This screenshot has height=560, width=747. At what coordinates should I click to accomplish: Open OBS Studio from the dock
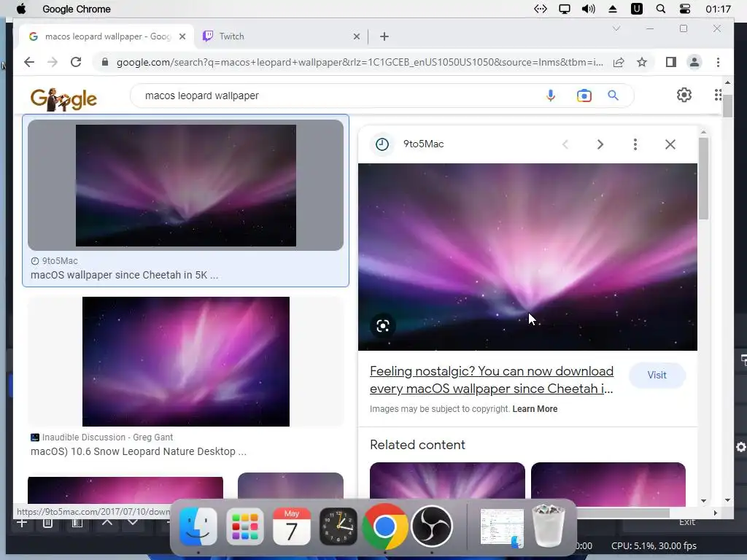[432, 526]
